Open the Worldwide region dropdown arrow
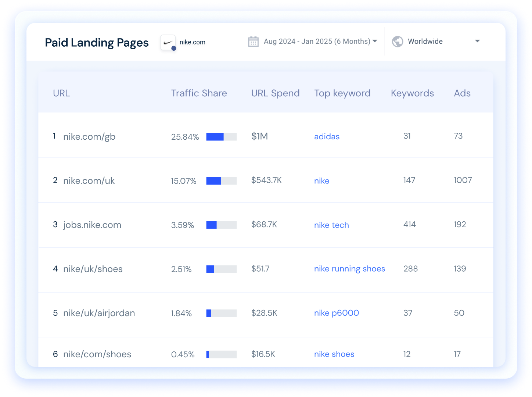Screen dimensions: 532x397 click(477, 41)
